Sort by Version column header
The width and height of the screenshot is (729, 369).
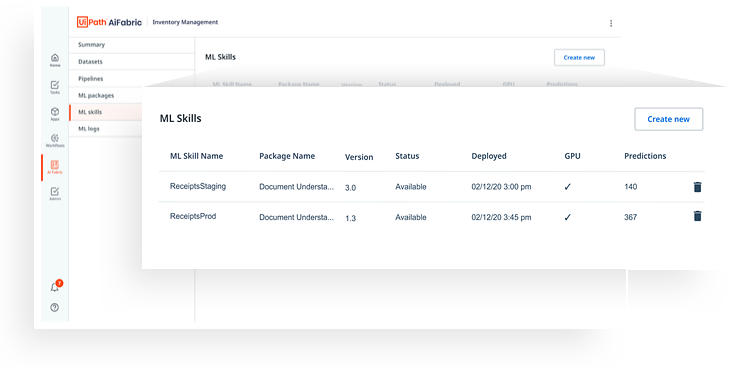pyautogui.click(x=359, y=157)
